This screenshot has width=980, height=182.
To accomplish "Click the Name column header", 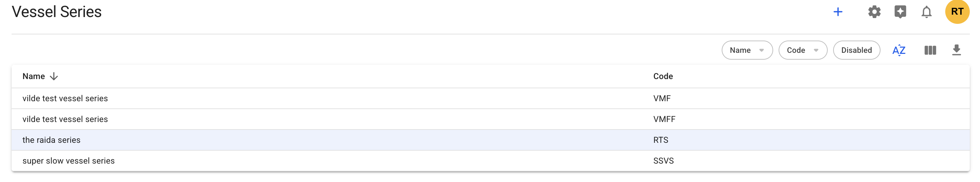I will (33, 77).
